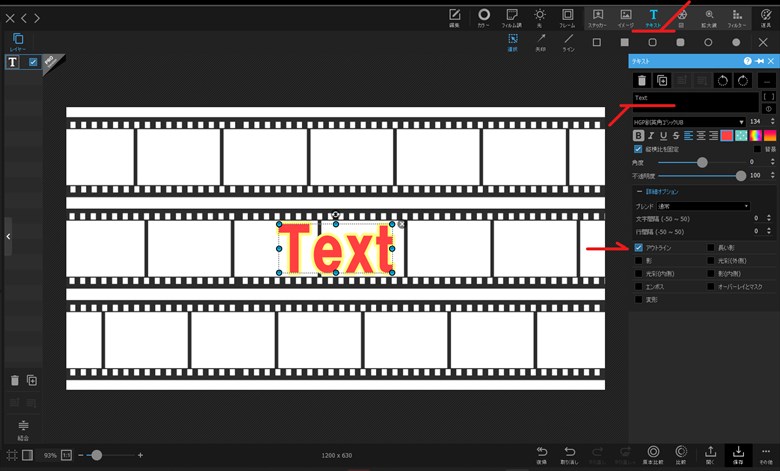The height and width of the screenshot is (471, 780).
Task: Uncheck the アウトライン (outline) checkbox
Action: pos(638,247)
